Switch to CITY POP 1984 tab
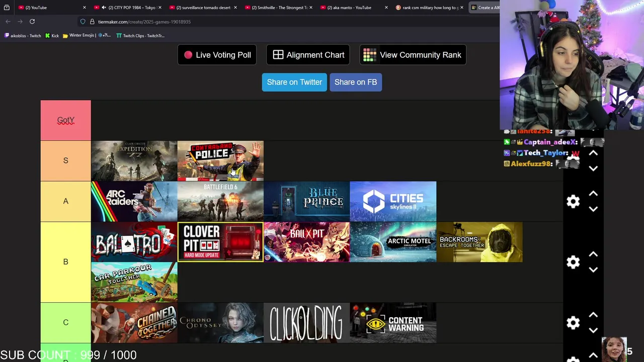The width and height of the screenshot is (644, 362). 128,8
